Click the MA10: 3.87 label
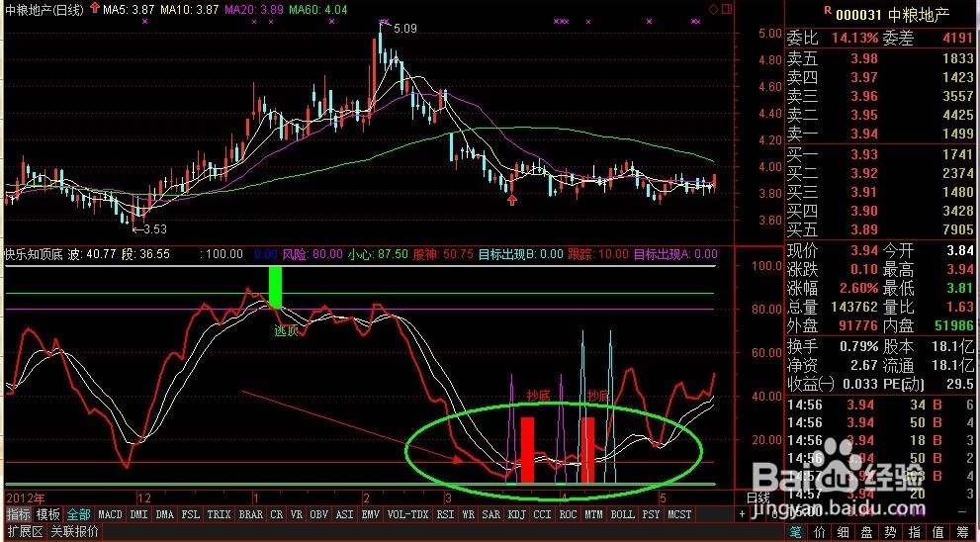The width and height of the screenshot is (980, 542). 190,9
